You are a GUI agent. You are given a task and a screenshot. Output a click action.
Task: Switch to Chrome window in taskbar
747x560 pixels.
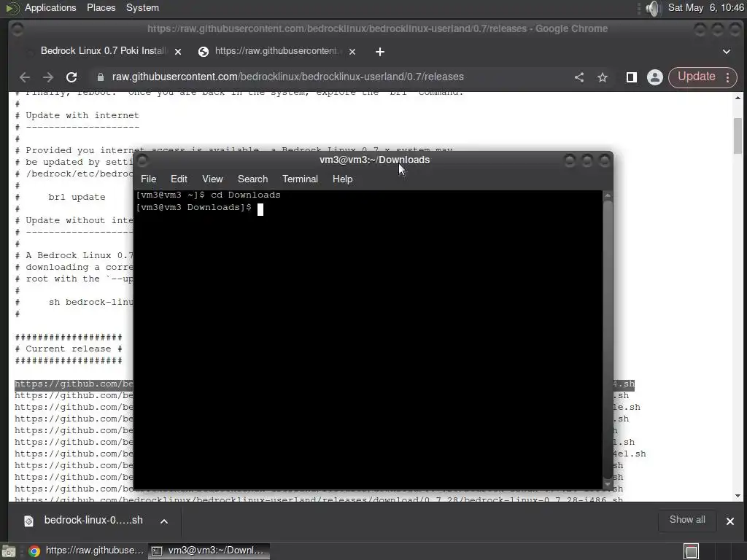coord(86,551)
